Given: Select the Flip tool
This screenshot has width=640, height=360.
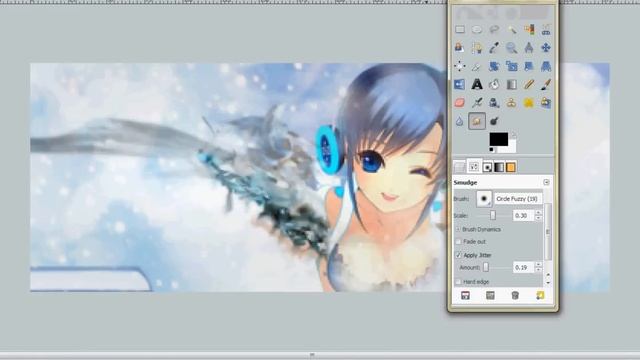Looking at the screenshot, I should [x=460, y=84].
